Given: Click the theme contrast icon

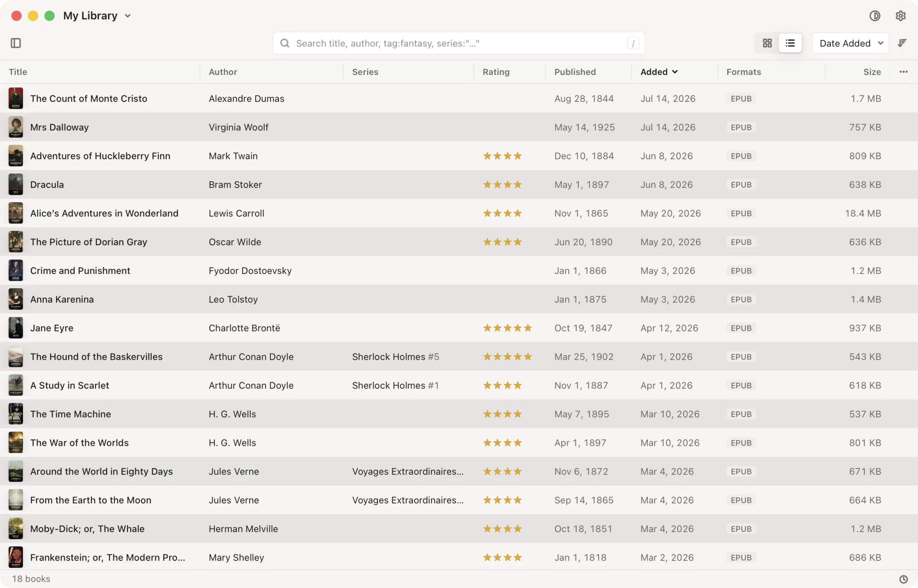Looking at the screenshot, I should [875, 16].
